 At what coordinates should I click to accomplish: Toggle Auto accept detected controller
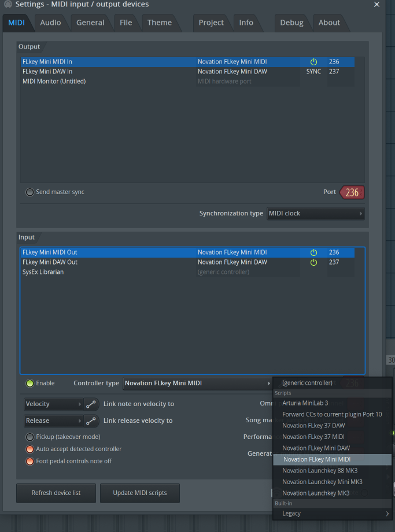point(30,449)
